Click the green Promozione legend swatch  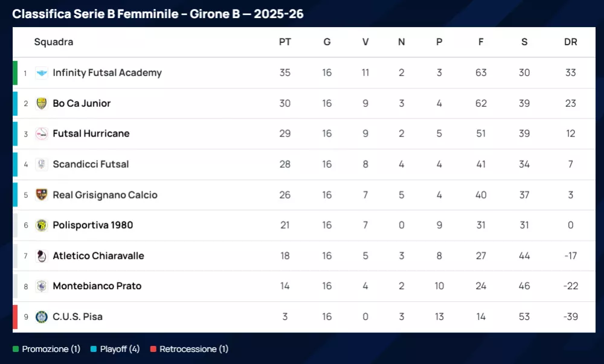pos(16,349)
